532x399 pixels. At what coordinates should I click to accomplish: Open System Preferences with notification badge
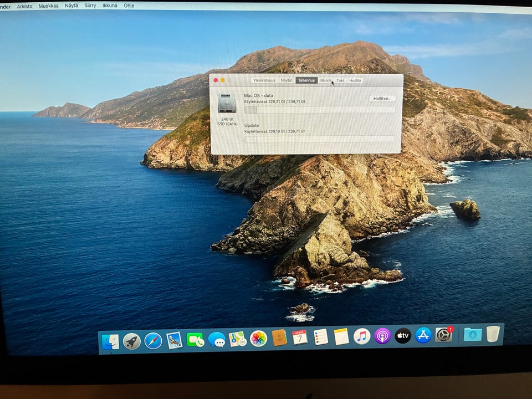coord(444,335)
